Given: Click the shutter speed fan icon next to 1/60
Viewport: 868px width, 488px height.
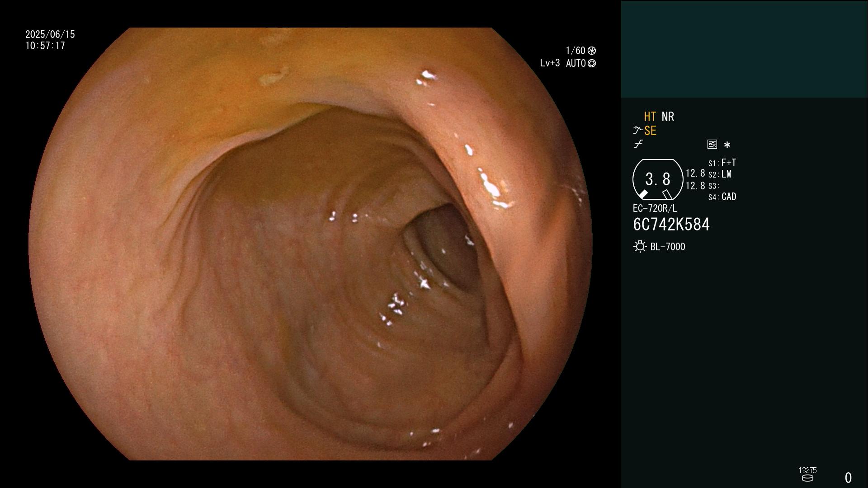Looking at the screenshot, I should [x=592, y=51].
